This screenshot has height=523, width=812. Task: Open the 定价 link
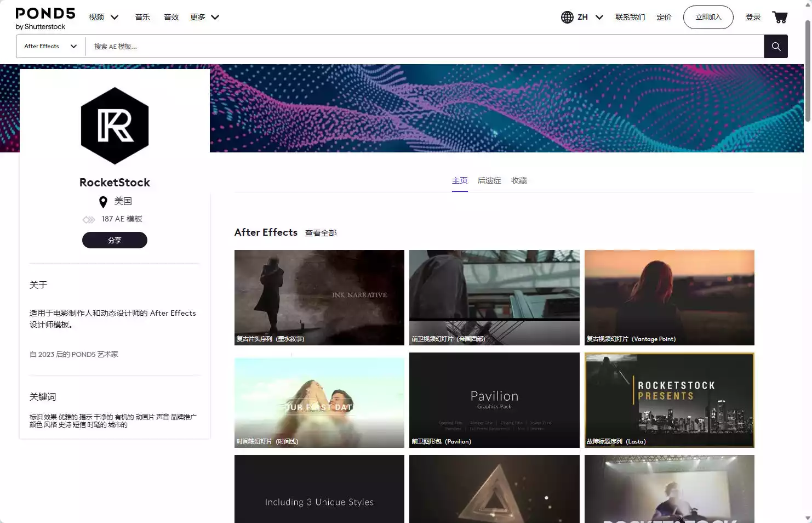coord(664,18)
